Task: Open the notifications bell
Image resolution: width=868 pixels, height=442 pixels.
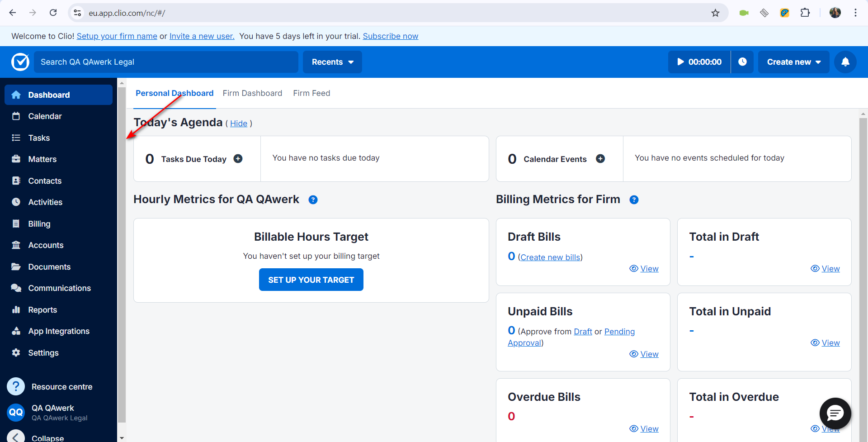Action: coord(845,62)
